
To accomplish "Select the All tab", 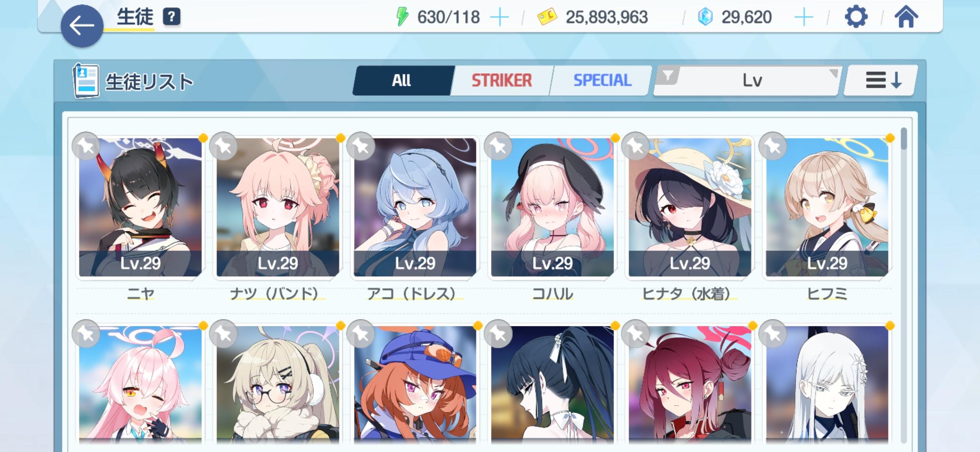I will pos(402,80).
